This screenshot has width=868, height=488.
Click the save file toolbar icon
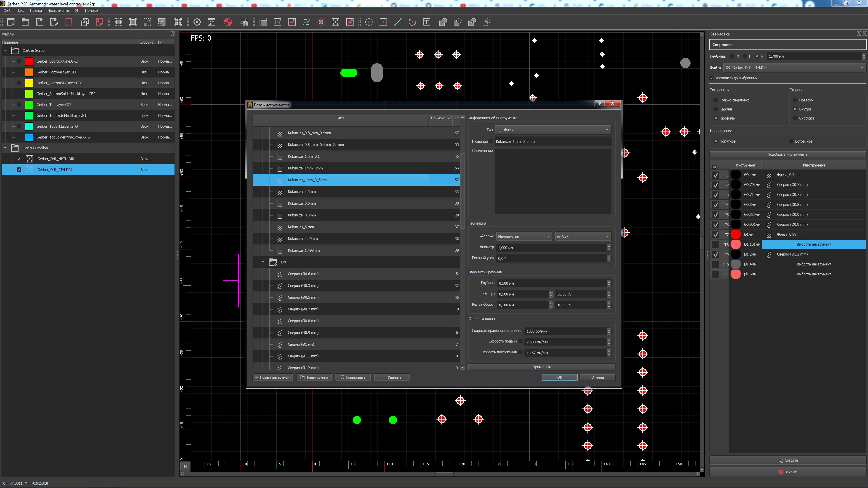tap(40, 22)
